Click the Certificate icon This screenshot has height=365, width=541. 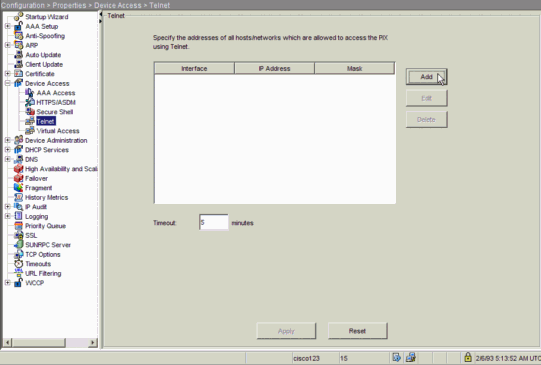(19, 73)
